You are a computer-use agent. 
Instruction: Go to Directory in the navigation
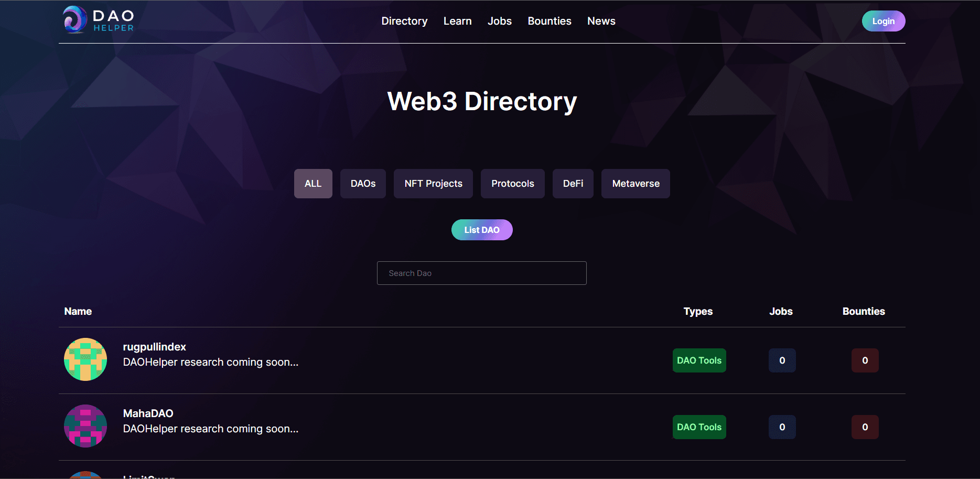[404, 21]
